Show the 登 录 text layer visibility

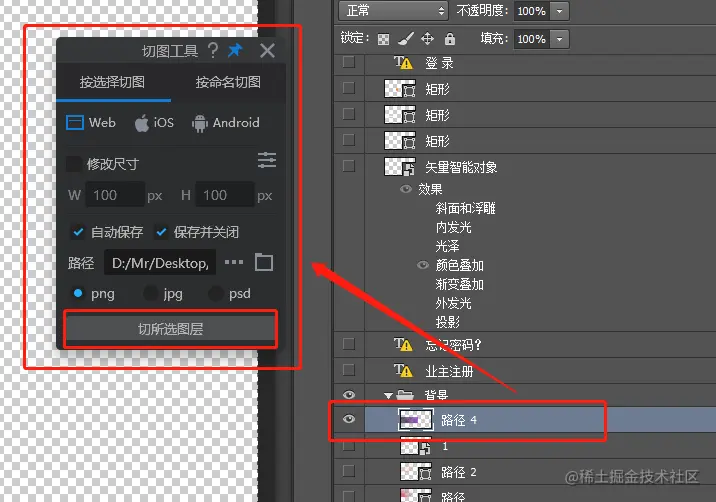tap(349, 62)
